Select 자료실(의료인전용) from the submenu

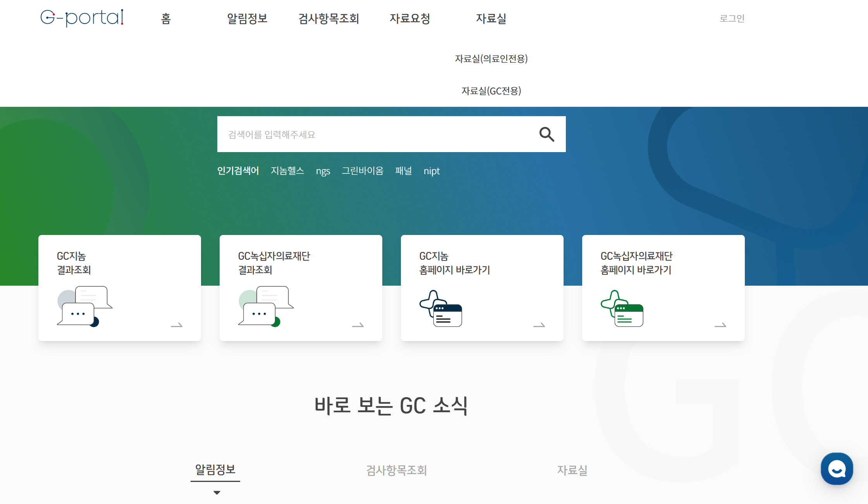click(491, 58)
